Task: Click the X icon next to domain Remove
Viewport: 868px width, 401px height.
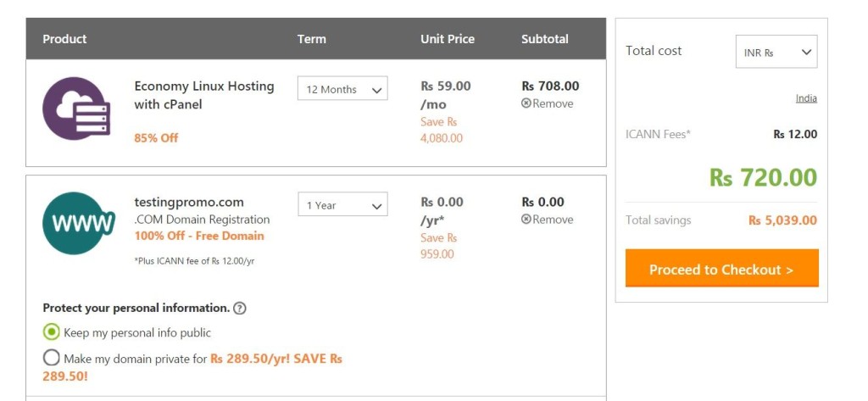Action: [526, 220]
